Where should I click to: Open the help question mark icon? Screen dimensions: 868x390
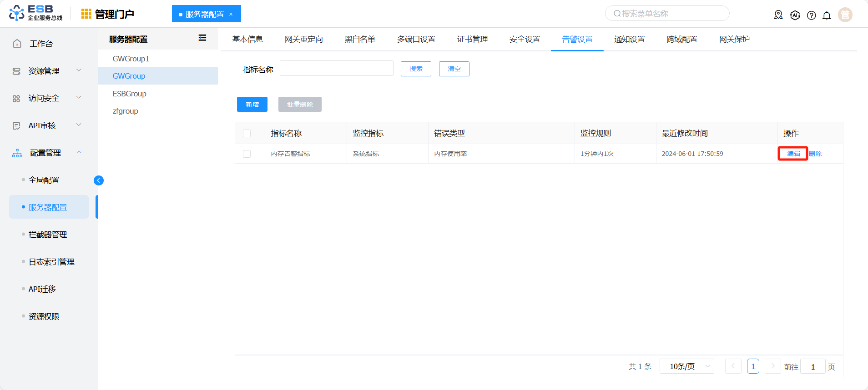click(x=811, y=15)
